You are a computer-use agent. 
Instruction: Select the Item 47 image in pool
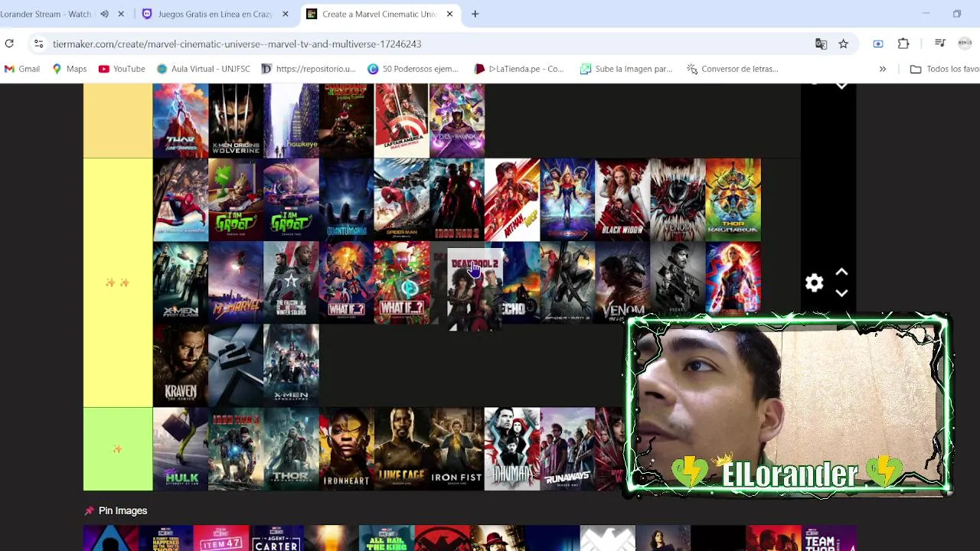[221, 538]
